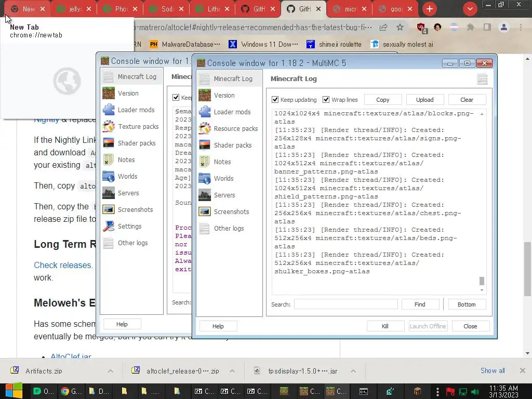Screen dimensions: 532x399
Task: Open the Chrome extensions puzzle icon
Action: click(x=471, y=27)
